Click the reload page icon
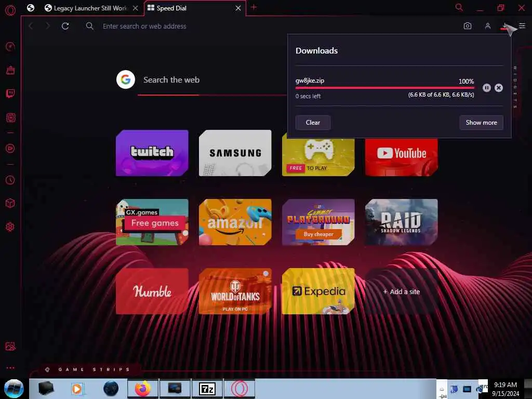 pyautogui.click(x=65, y=26)
